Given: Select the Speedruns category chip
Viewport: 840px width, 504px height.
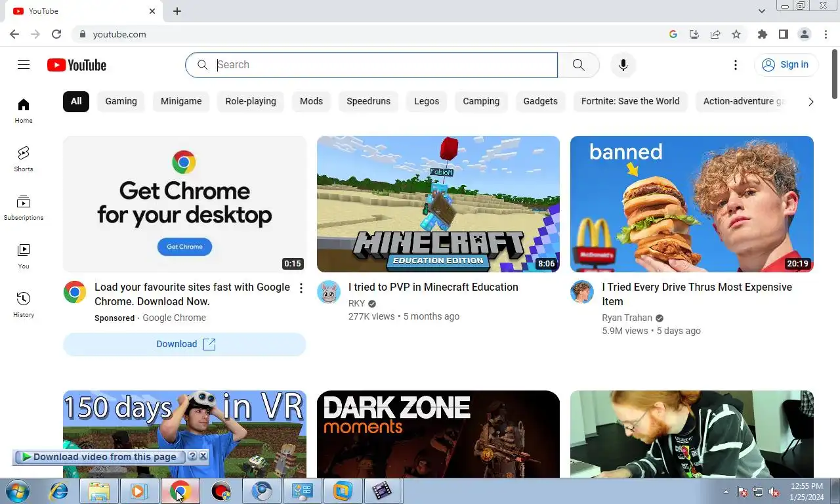Looking at the screenshot, I should [x=369, y=101].
